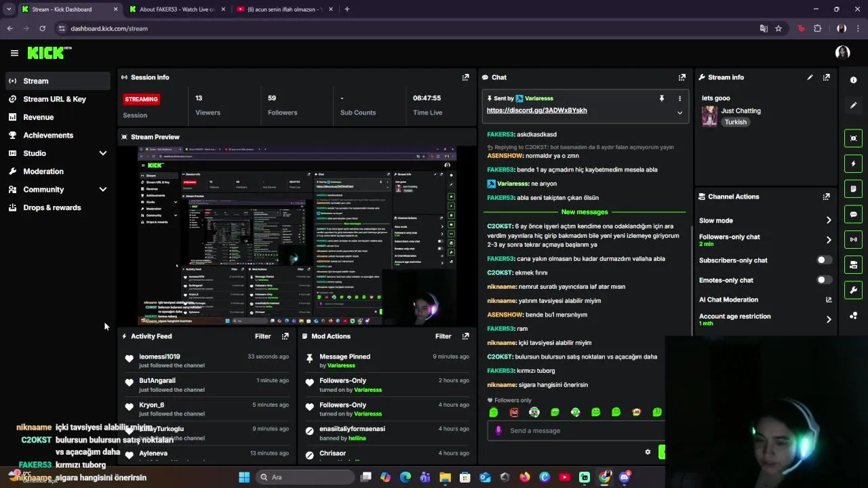Toggle channel actions widget icon
The width and height of the screenshot is (868, 488).
[853, 265]
